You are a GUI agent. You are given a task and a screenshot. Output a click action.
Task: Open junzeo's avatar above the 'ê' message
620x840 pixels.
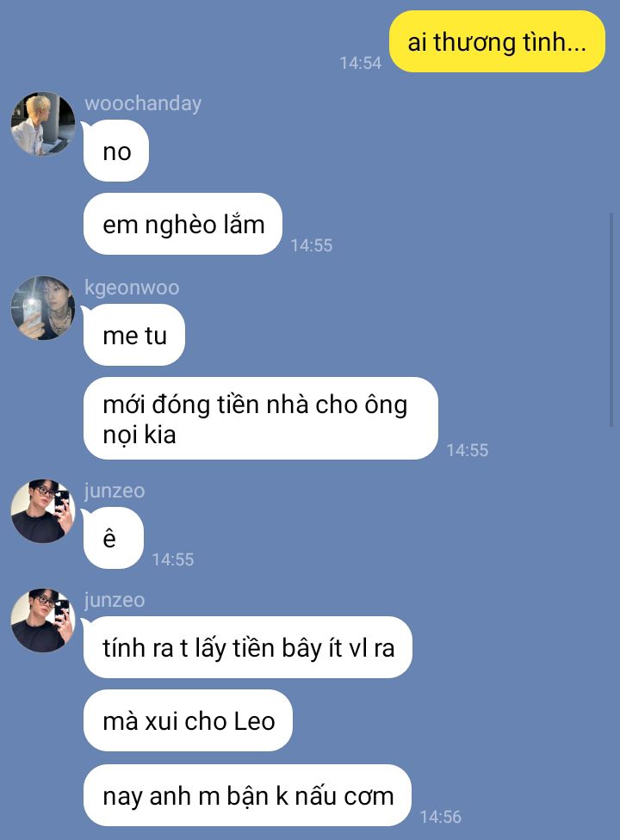pyautogui.click(x=43, y=511)
